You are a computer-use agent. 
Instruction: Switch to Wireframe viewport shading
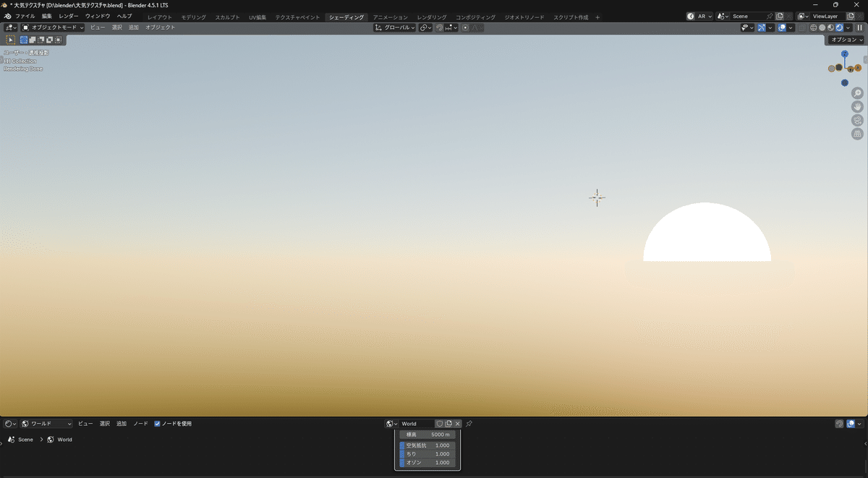pyautogui.click(x=813, y=27)
